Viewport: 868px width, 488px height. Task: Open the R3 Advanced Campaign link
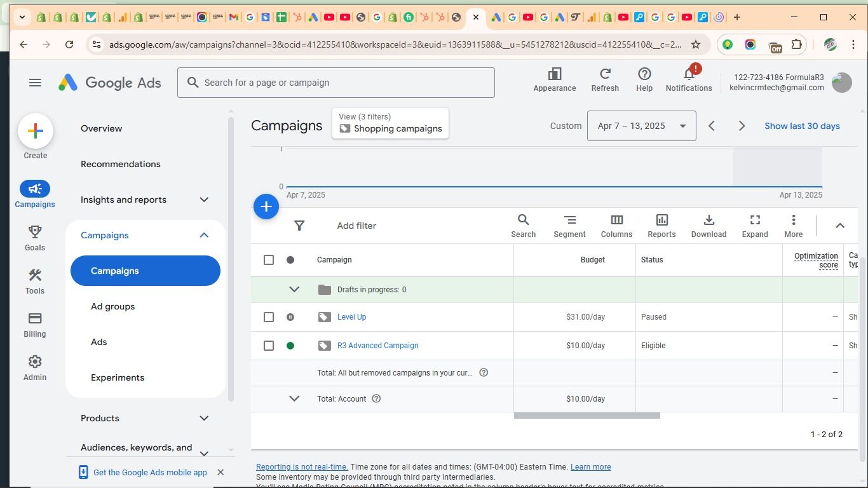377,346
